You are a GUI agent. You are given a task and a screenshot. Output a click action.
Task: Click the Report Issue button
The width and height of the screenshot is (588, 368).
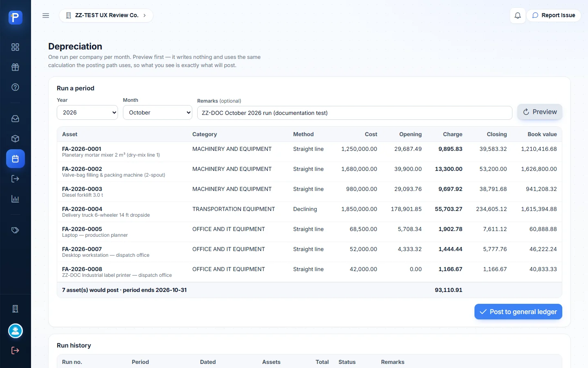pyautogui.click(x=554, y=16)
